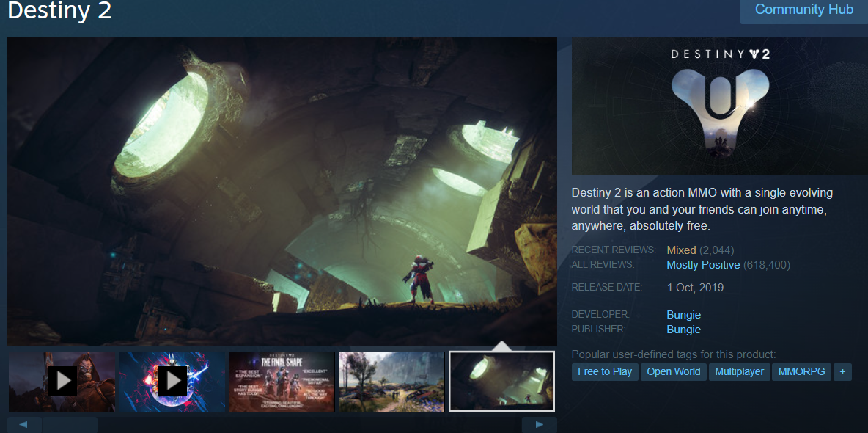Click the Destiny 2 page title

[x=60, y=11]
